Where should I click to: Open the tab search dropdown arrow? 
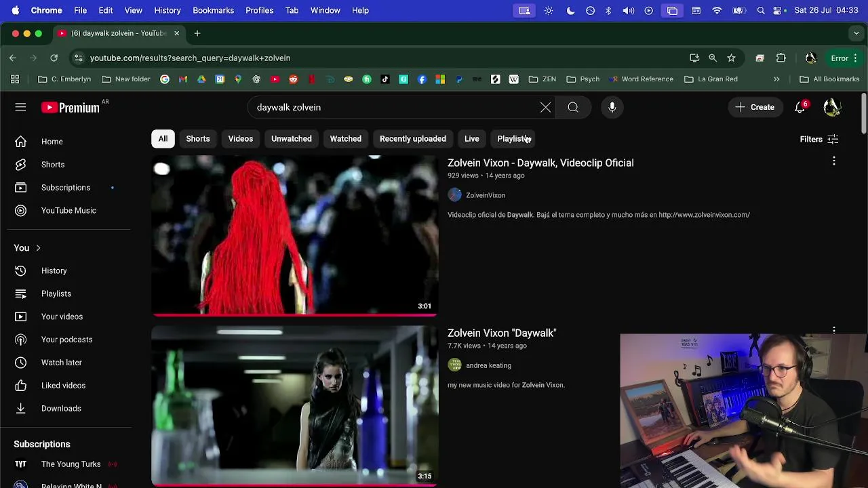pos(856,33)
